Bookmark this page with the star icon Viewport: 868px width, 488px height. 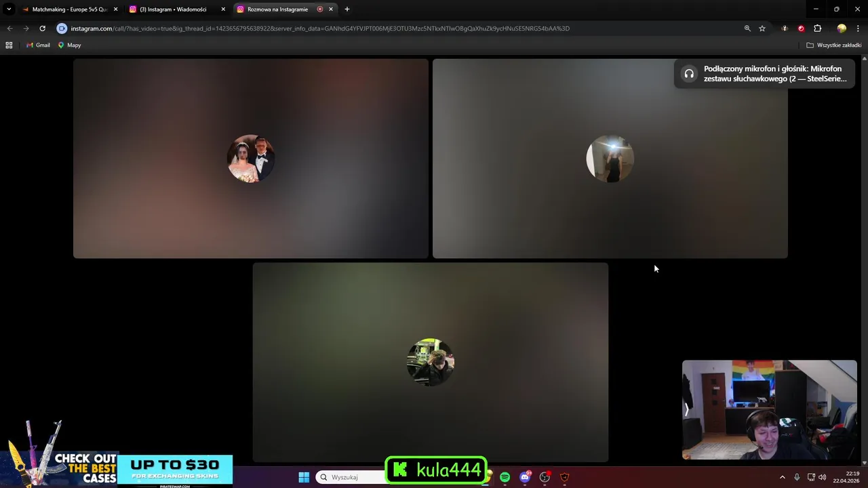click(762, 28)
